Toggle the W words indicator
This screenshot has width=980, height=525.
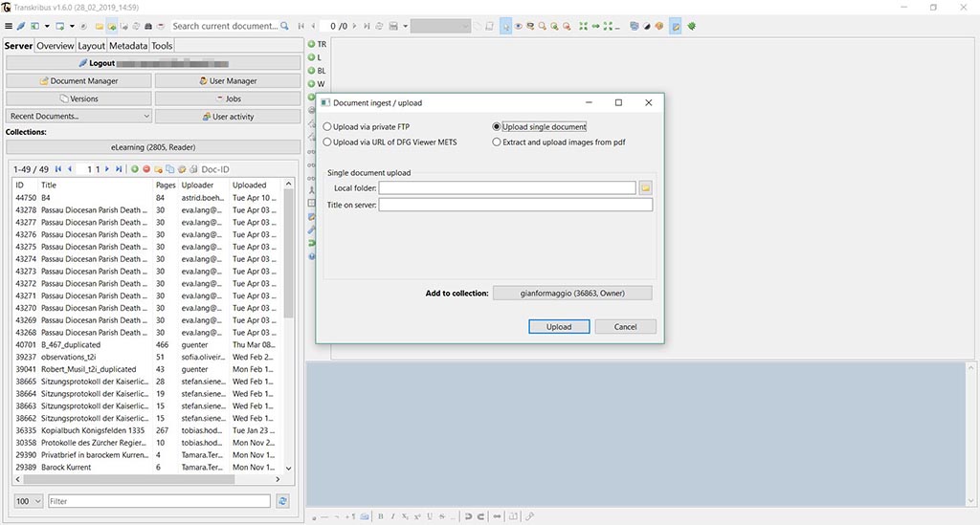tap(316, 83)
